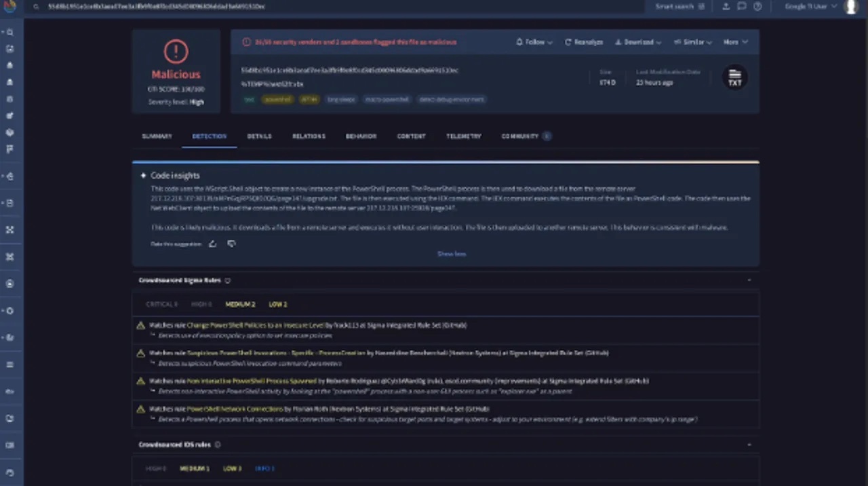Open rule PowerShell Network Connections
The width and height of the screenshot is (868, 486).
click(235, 409)
